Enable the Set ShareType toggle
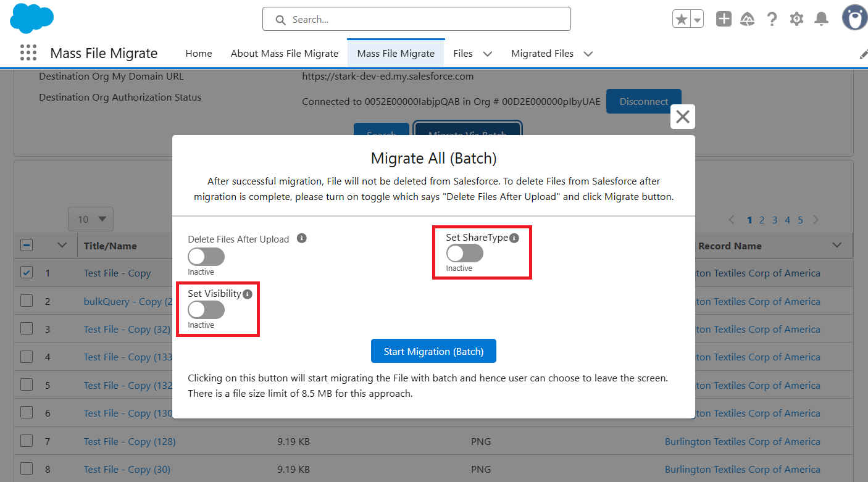868x482 pixels. [465, 253]
